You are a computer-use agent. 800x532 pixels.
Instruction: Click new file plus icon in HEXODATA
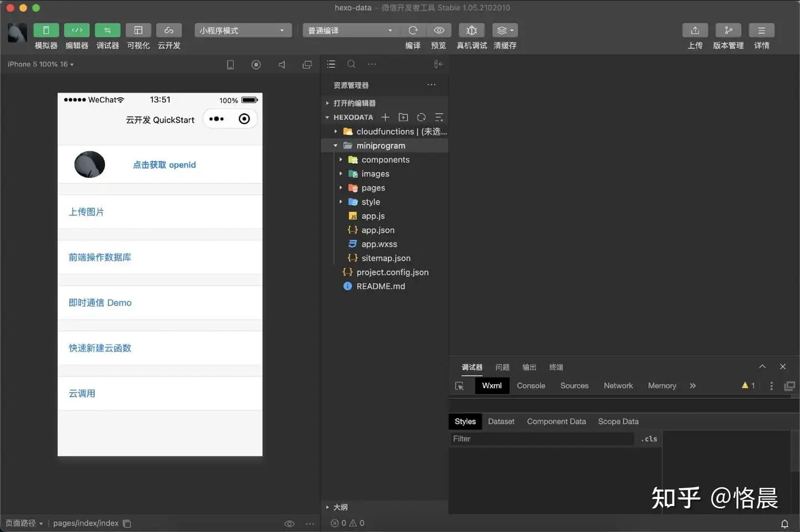(x=385, y=117)
